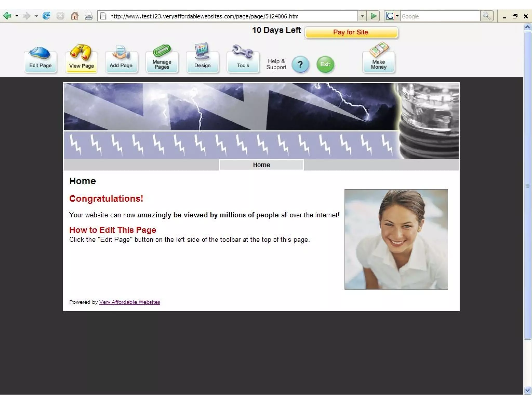Expand the address bar URL dropdown
Viewport: 532px width, 399px height.
[x=362, y=16]
